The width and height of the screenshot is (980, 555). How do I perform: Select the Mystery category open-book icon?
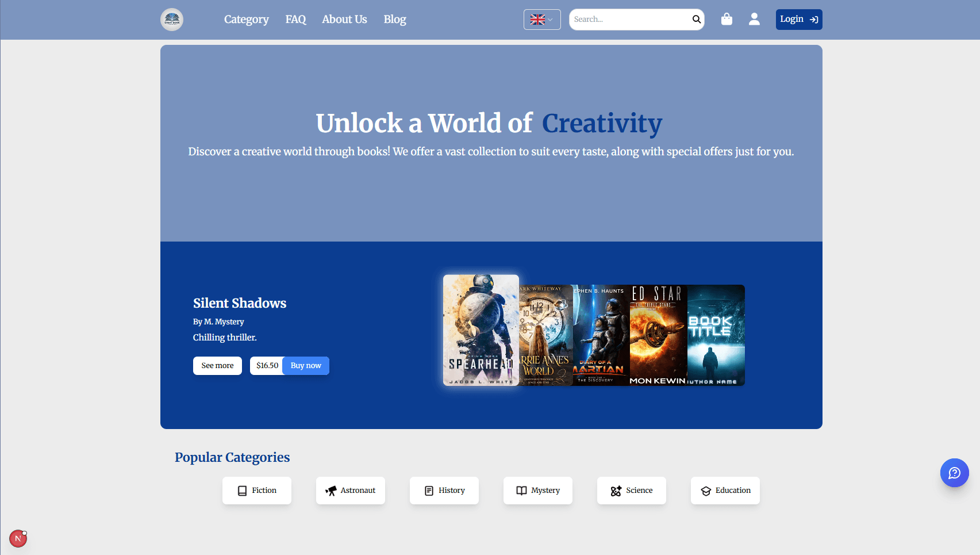point(521,491)
